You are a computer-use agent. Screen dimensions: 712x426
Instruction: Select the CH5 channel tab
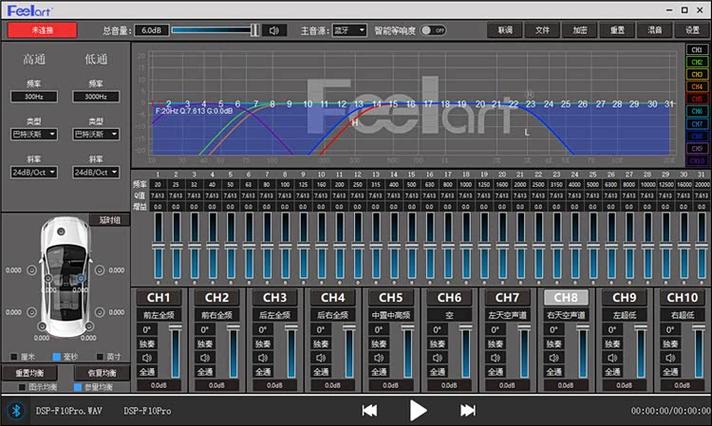pyautogui.click(x=391, y=298)
